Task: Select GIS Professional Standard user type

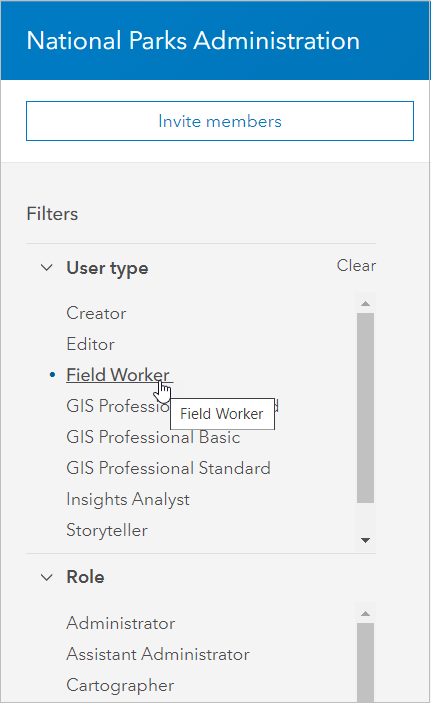Action: tap(168, 468)
